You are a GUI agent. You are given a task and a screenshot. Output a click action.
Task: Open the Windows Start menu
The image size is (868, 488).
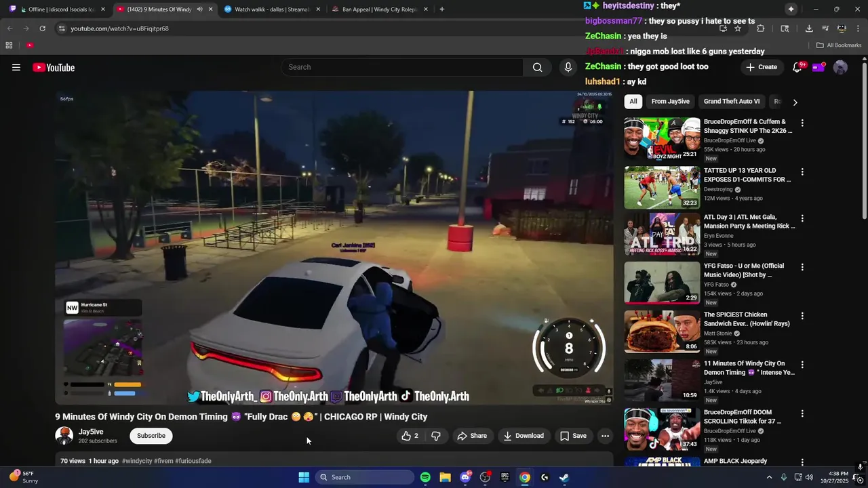(x=304, y=477)
